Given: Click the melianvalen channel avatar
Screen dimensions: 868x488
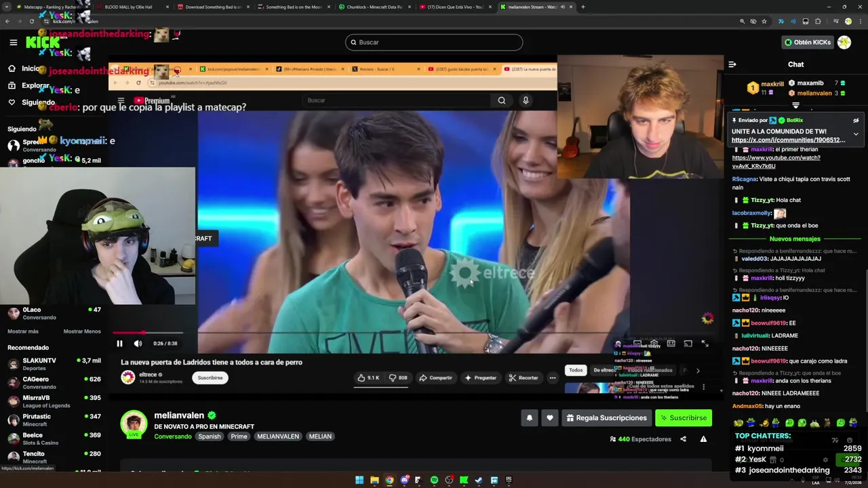Looking at the screenshot, I should [x=134, y=424].
